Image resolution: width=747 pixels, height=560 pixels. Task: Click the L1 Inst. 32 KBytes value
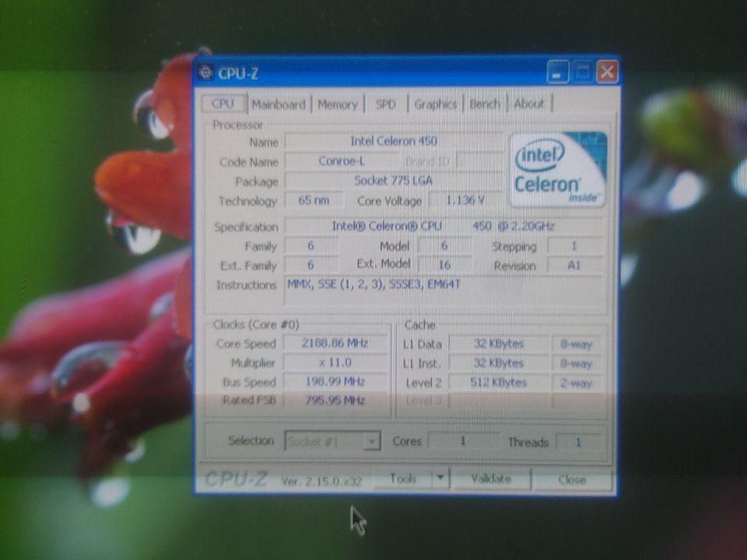[499, 363]
